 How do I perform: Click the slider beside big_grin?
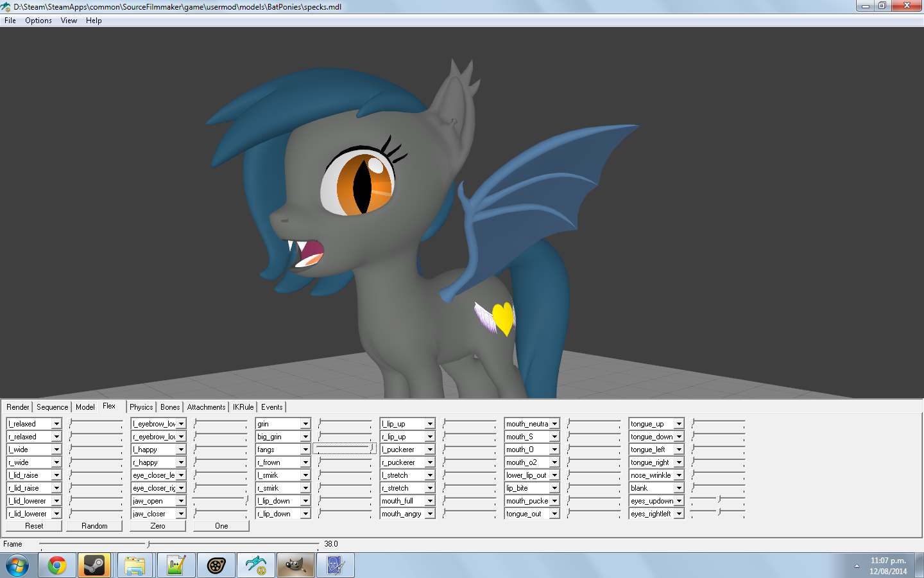(345, 436)
